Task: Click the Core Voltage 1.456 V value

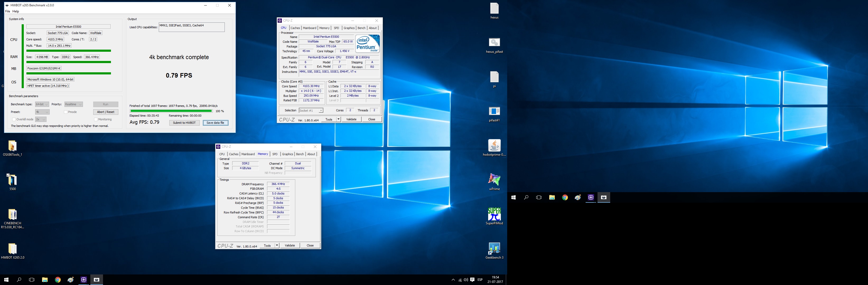Action: click(344, 51)
